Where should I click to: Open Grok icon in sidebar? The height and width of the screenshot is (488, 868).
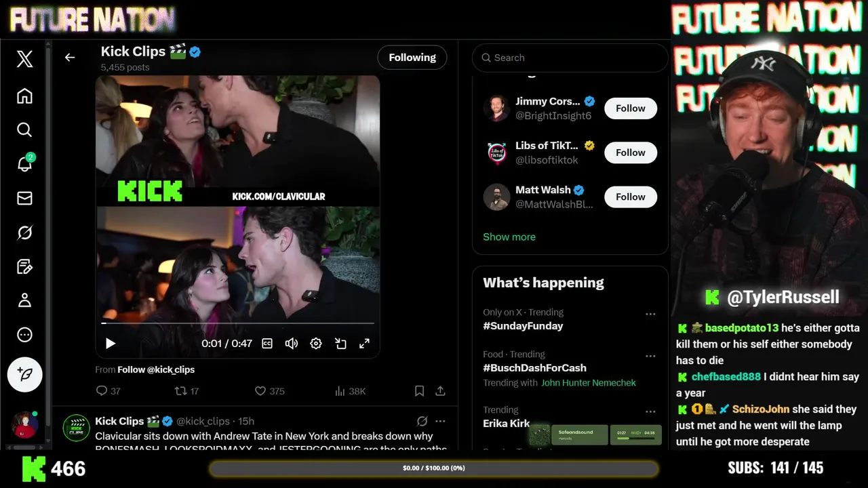click(24, 232)
